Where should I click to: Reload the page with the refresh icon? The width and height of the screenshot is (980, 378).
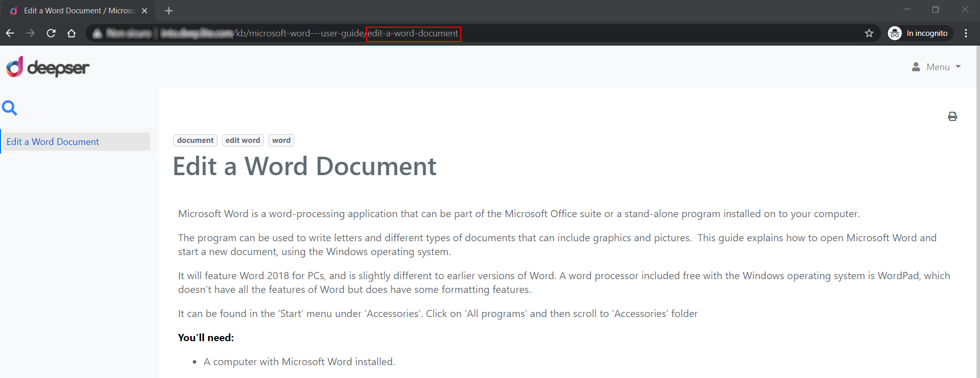click(x=51, y=33)
